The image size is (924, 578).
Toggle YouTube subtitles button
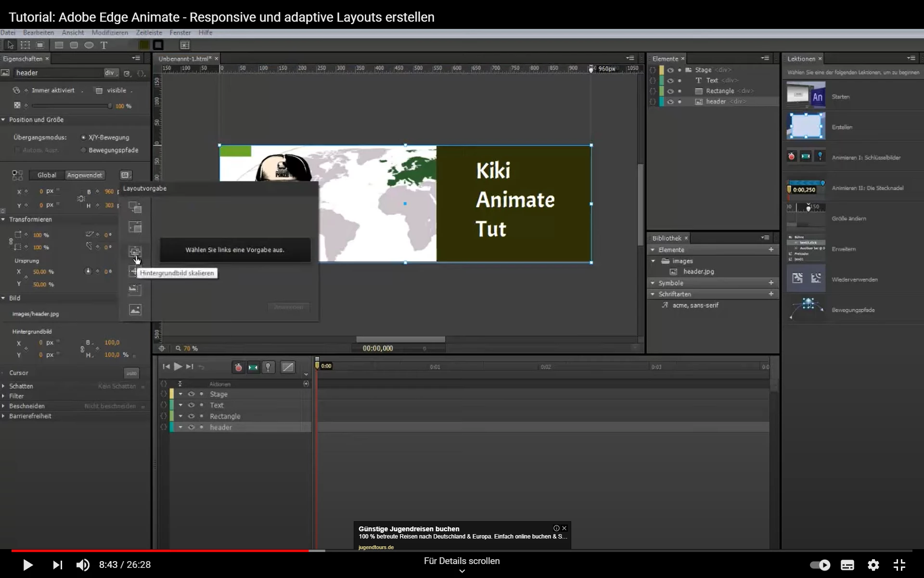[847, 565]
